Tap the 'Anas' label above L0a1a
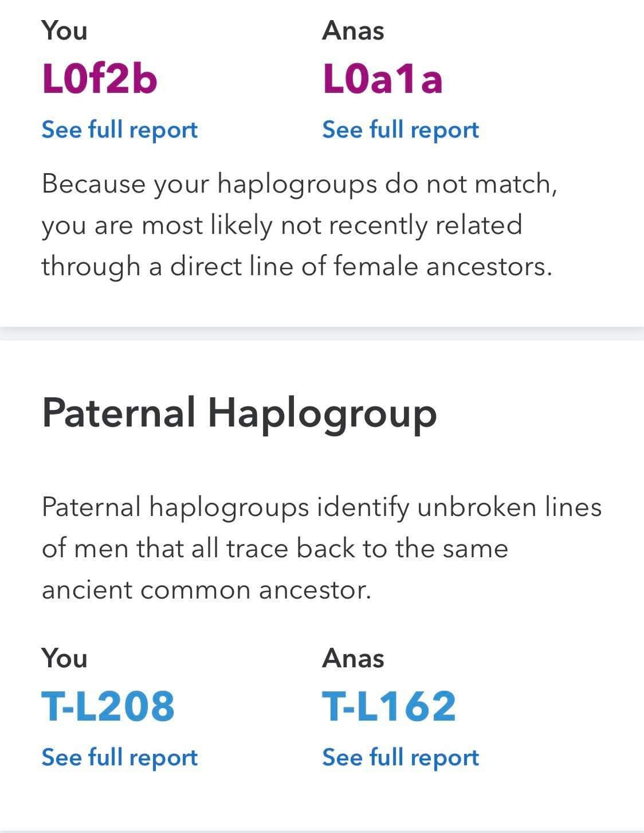 (x=353, y=30)
